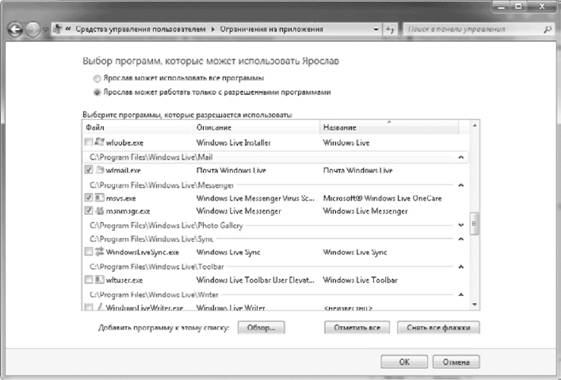The image size is (561, 380).
Task: Click the C:\Program Files\Windows Live\Photo Gallery path
Action: click(x=166, y=225)
